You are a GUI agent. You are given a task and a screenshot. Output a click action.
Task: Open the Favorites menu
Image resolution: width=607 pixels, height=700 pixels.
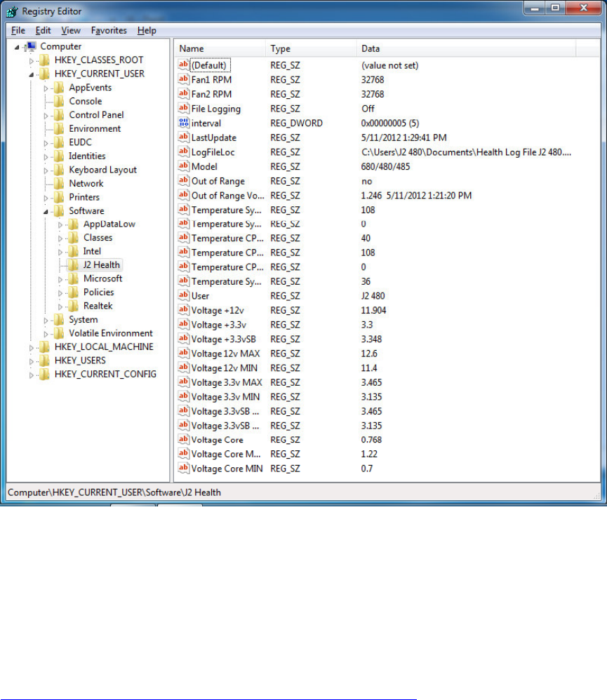[x=109, y=30]
